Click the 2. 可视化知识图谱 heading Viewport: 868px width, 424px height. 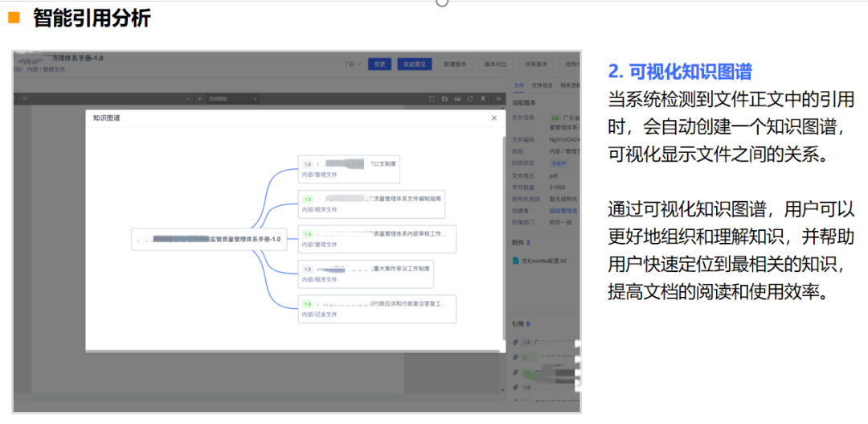click(680, 72)
